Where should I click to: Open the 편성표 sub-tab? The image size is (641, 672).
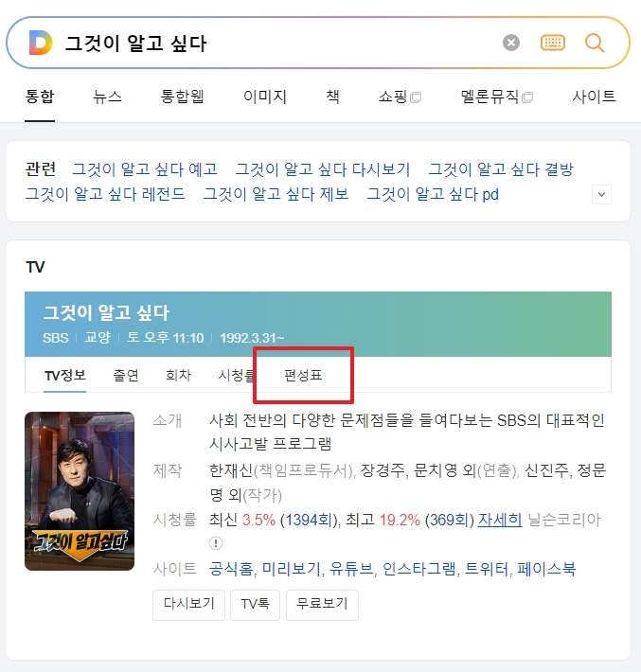point(303,376)
